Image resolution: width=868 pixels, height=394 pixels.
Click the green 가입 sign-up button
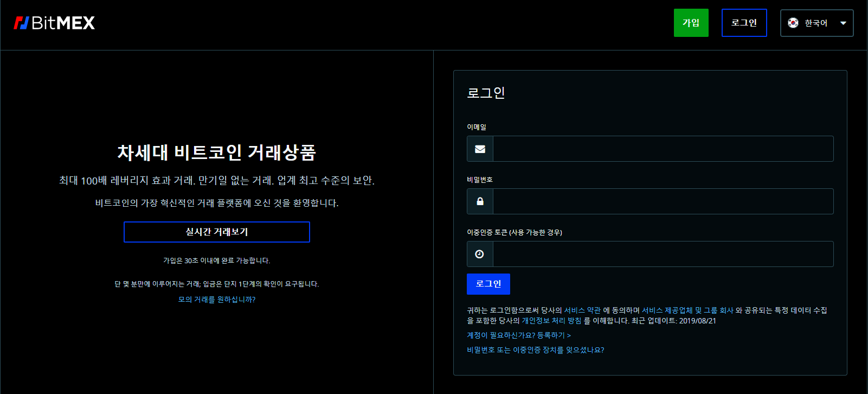click(x=691, y=23)
